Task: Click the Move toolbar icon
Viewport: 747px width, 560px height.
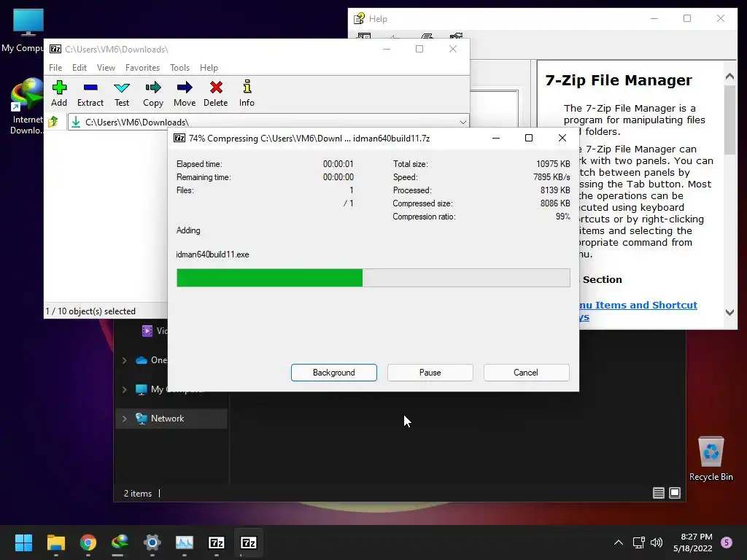Action: (185, 93)
